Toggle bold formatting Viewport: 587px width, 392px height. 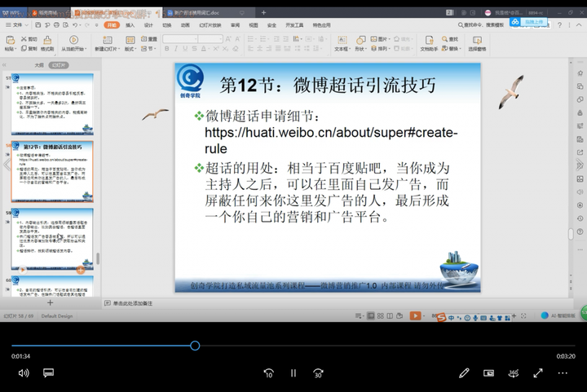(x=166, y=49)
